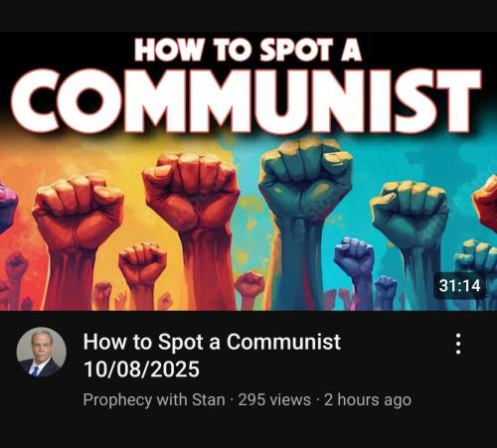Open the Prophecy with Stan channel avatar
The height and width of the screenshot is (448, 497).
point(42,352)
